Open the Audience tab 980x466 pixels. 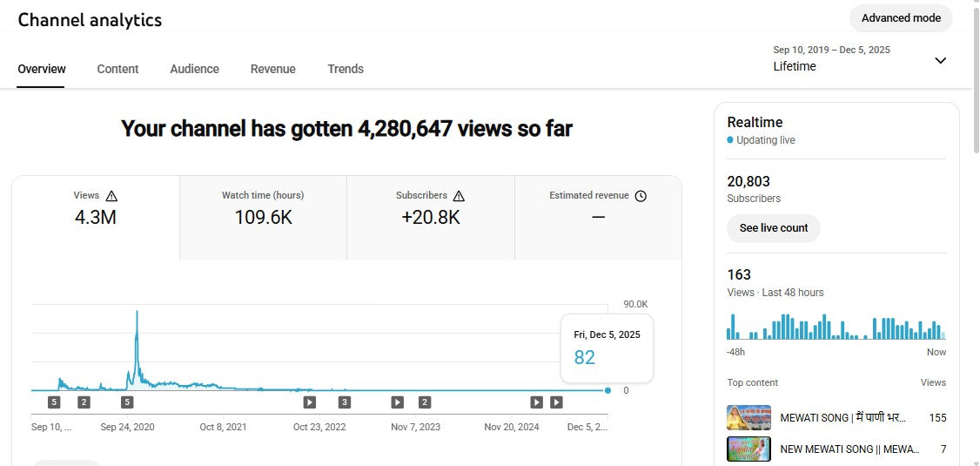pyautogui.click(x=194, y=69)
